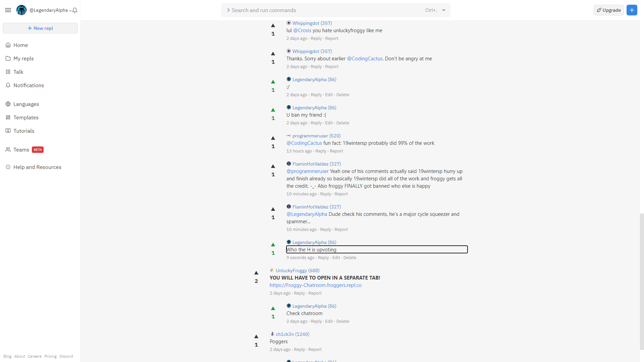Click the @Crosis mention link
Image resolution: width=644 pixels, height=362 pixels.
click(x=302, y=31)
